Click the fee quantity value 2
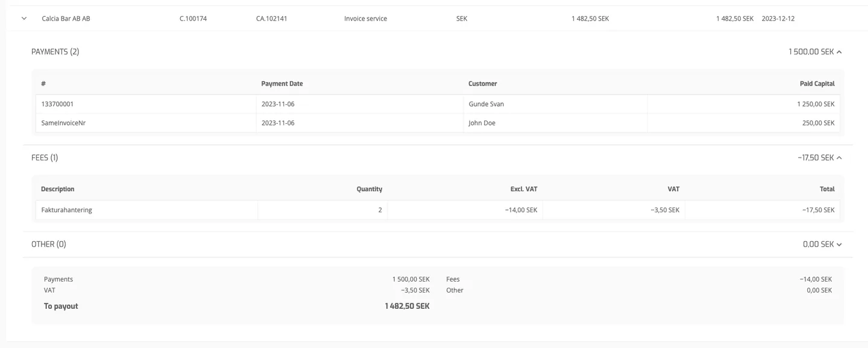This screenshot has width=868, height=348. [380, 210]
